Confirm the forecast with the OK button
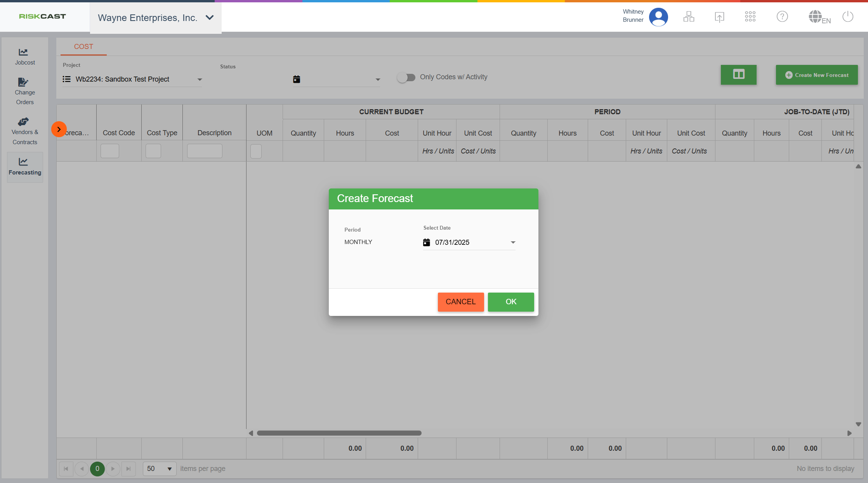The height and width of the screenshot is (483, 868). [x=510, y=302]
